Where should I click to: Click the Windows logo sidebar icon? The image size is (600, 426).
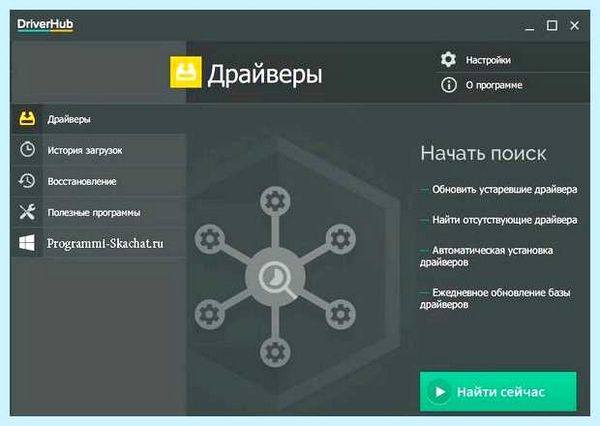[x=27, y=243]
